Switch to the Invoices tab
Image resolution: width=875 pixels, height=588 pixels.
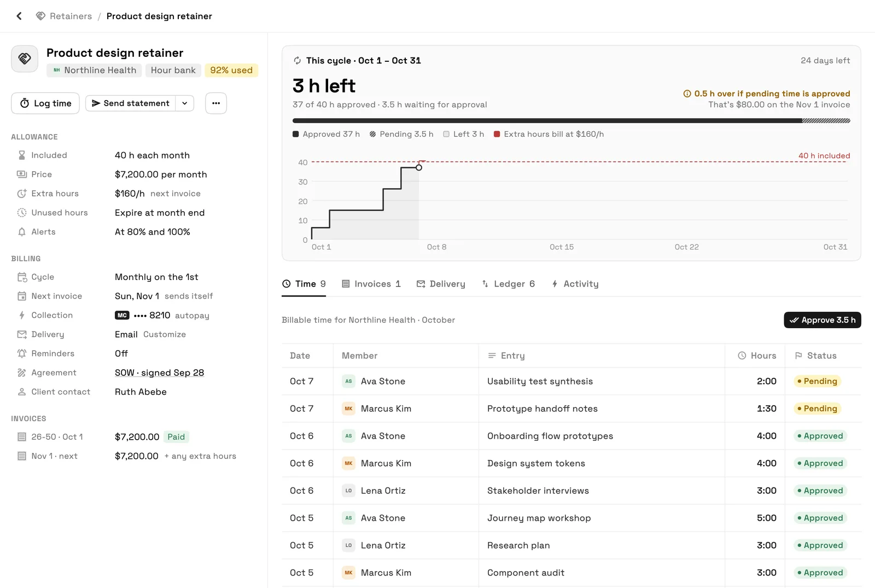[371, 284]
